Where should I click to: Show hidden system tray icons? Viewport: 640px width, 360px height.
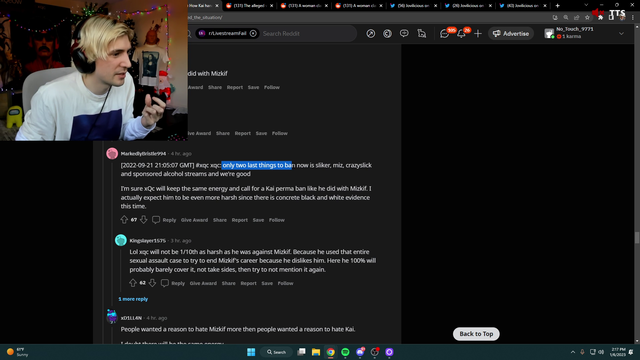[x=573, y=352]
